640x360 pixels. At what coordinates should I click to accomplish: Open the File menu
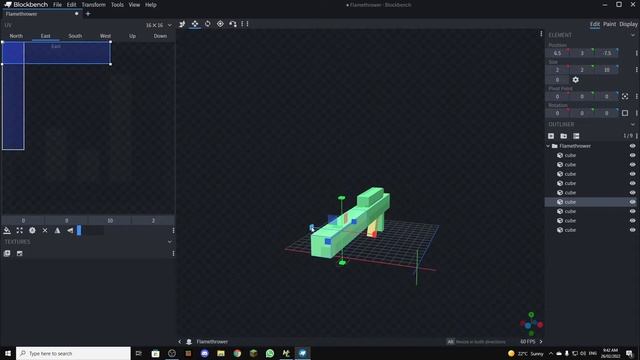pyautogui.click(x=58, y=5)
